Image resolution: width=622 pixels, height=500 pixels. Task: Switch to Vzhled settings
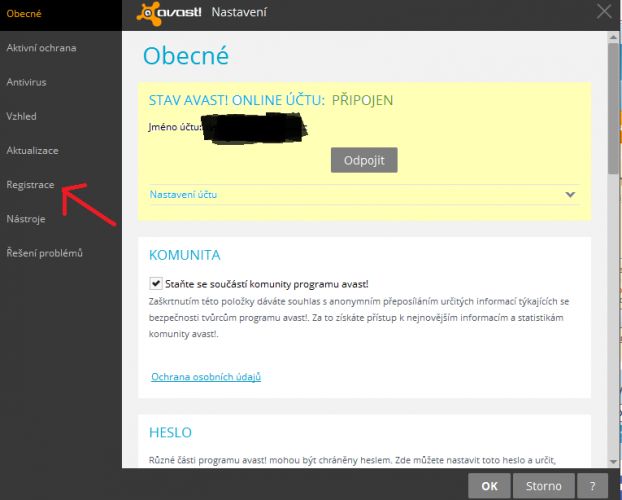point(21,116)
